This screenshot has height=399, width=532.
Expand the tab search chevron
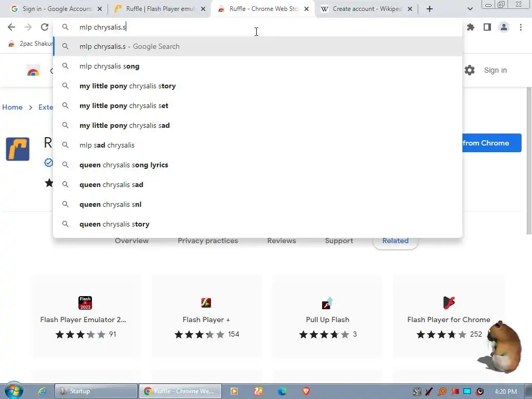pyautogui.click(x=470, y=9)
